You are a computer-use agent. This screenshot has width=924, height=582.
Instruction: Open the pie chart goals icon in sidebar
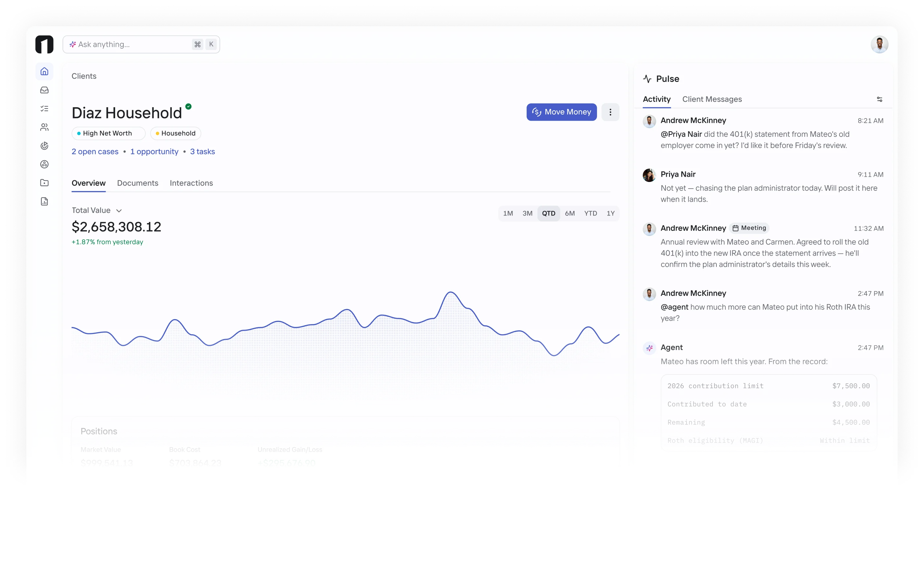pos(44,145)
